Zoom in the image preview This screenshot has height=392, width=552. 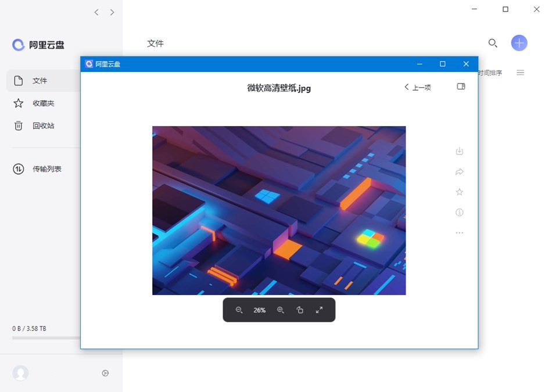[x=280, y=310]
